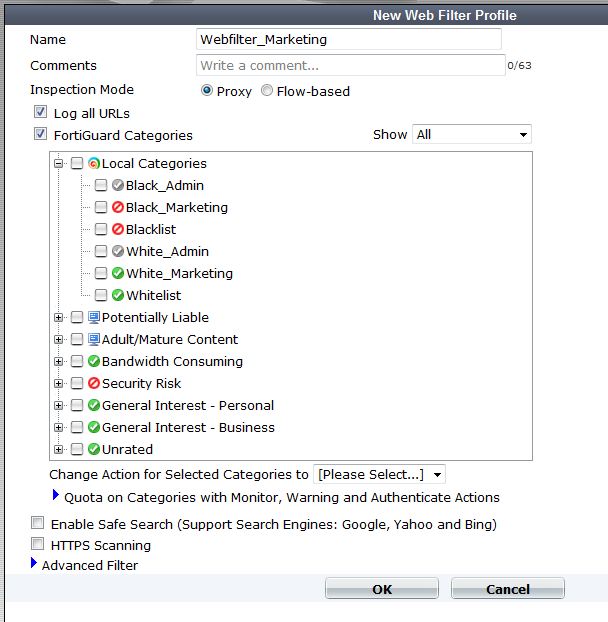The width and height of the screenshot is (608, 622).
Task: Click the Name input field
Action: click(x=349, y=39)
